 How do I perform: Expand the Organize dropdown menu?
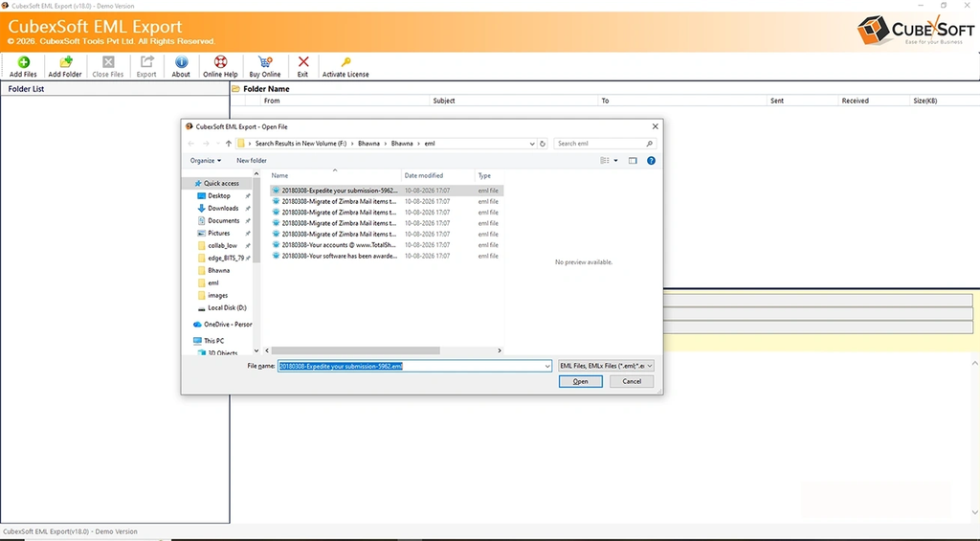coord(206,161)
